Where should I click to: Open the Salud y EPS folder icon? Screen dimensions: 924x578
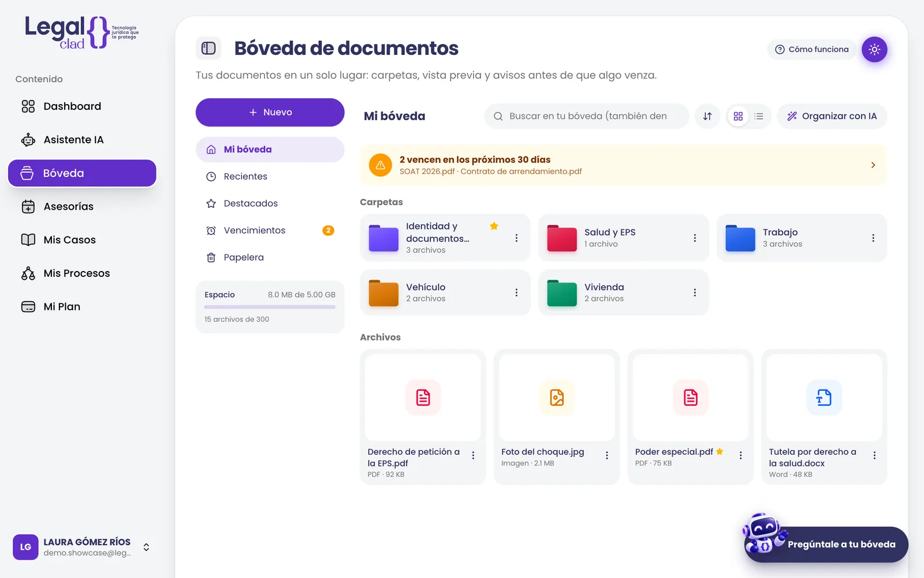[562, 238]
